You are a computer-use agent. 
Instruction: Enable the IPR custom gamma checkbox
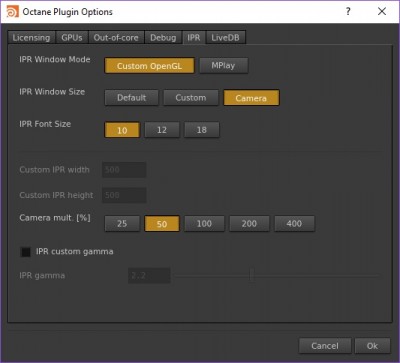pyautogui.click(x=25, y=252)
